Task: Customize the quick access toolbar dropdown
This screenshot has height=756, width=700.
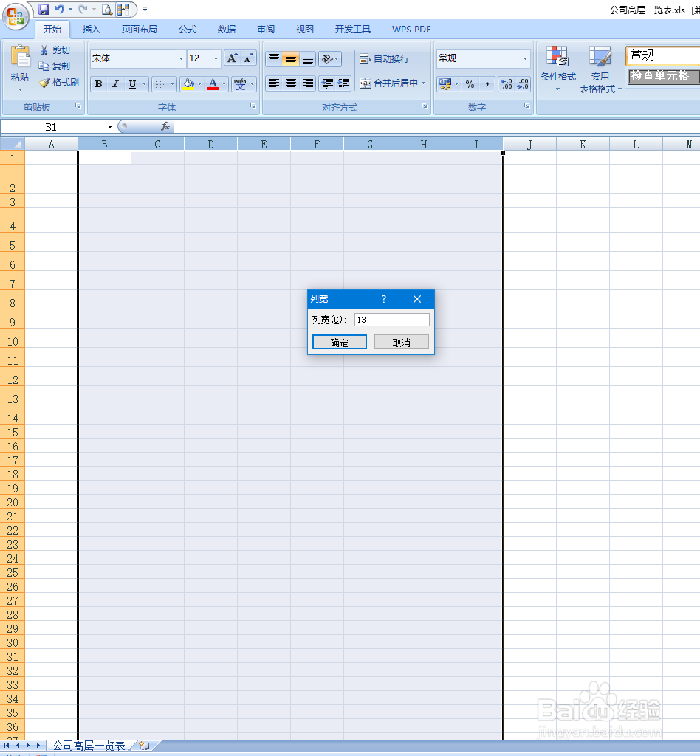Action: tap(145, 9)
